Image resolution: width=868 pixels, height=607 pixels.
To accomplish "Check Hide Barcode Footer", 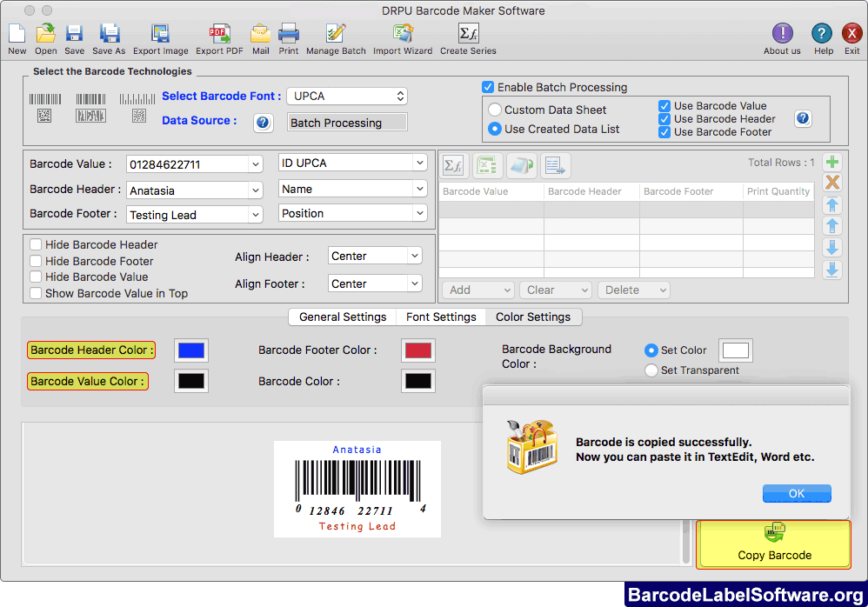I will click(x=36, y=261).
